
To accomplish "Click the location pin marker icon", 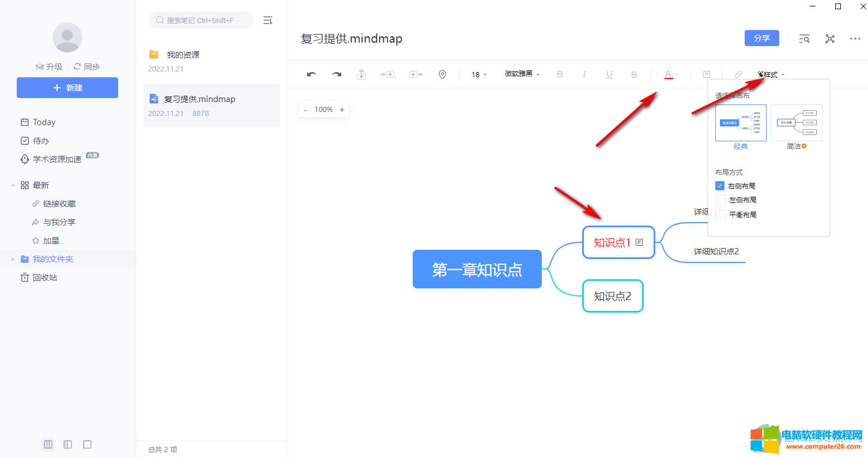I will tap(442, 74).
